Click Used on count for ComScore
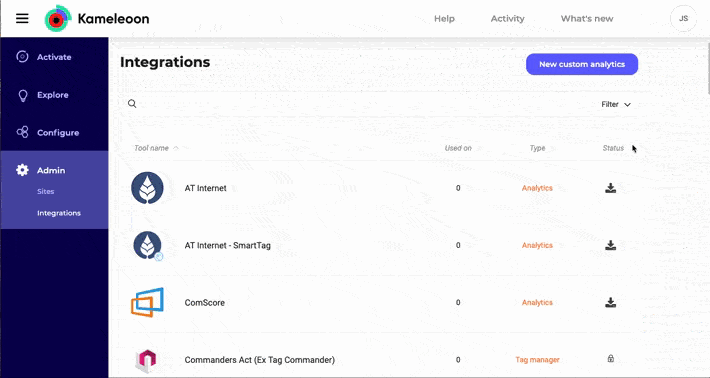 point(458,302)
